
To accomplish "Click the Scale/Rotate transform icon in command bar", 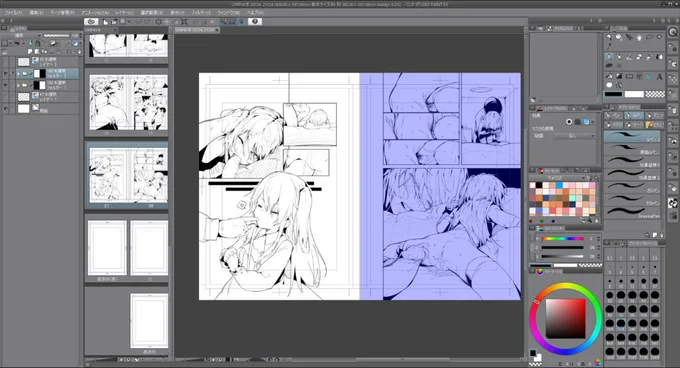I will (184, 22).
